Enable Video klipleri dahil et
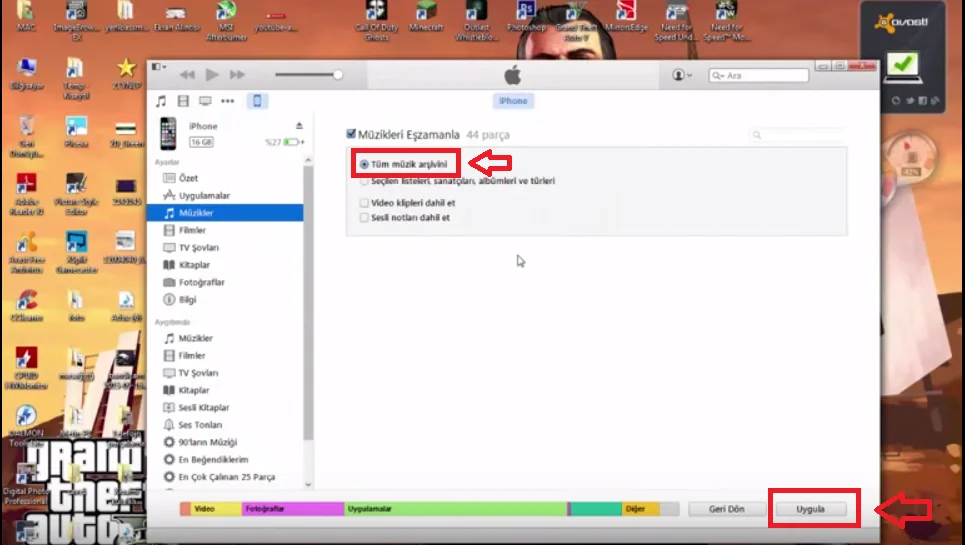This screenshot has width=965, height=545. click(364, 202)
